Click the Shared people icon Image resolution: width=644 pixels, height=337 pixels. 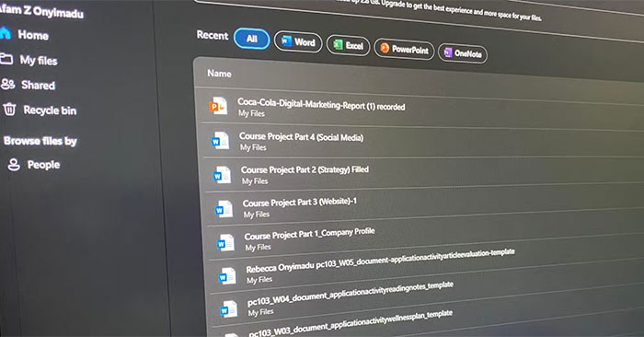pos(7,85)
